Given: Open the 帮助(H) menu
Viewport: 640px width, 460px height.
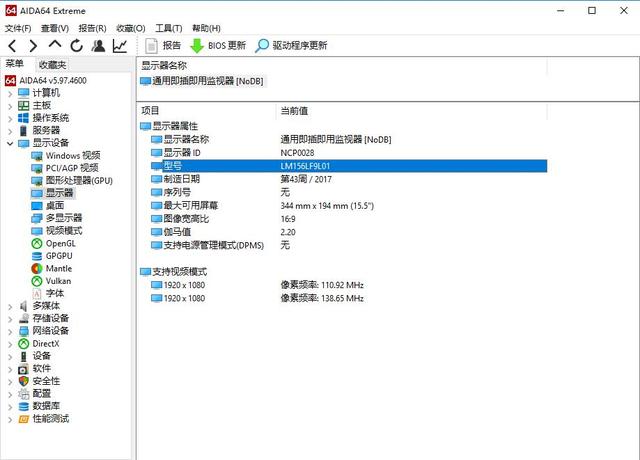Looking at the screenshot, I should (x=206, y=28).
